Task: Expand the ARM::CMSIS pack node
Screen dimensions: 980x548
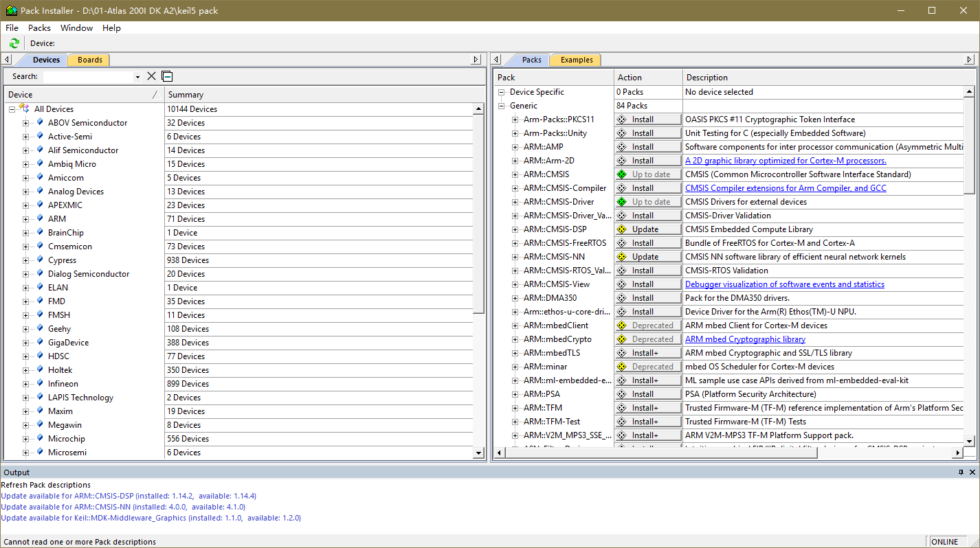Action: click(x=515, y=174)
